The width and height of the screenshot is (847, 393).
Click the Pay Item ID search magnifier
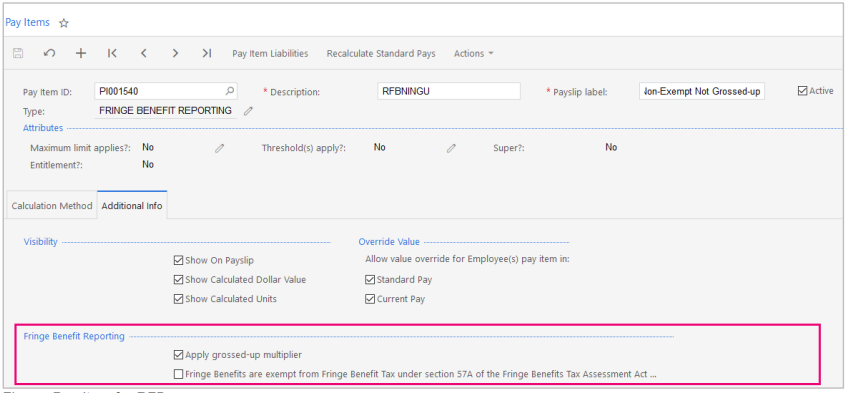point(230,91)
